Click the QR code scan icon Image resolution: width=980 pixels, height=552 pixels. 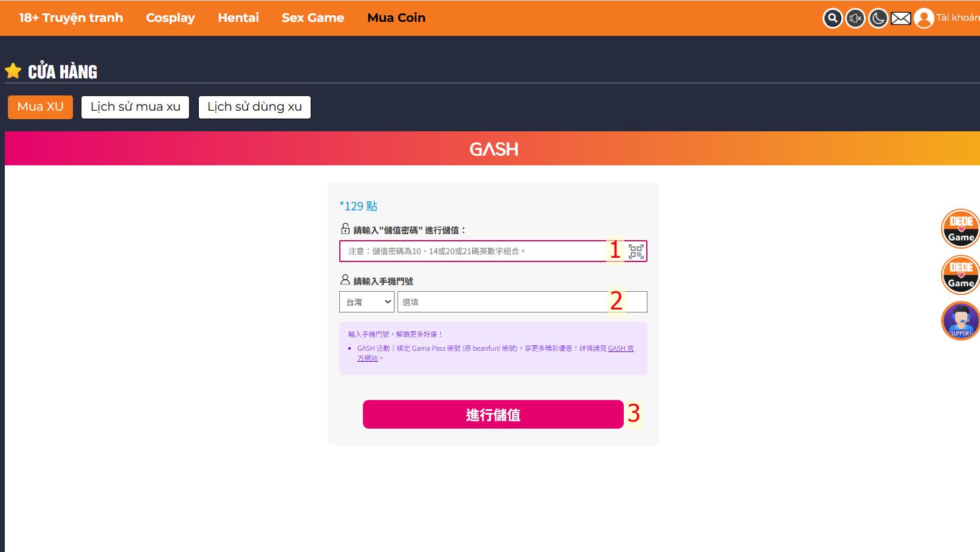(x=636, y=252)
